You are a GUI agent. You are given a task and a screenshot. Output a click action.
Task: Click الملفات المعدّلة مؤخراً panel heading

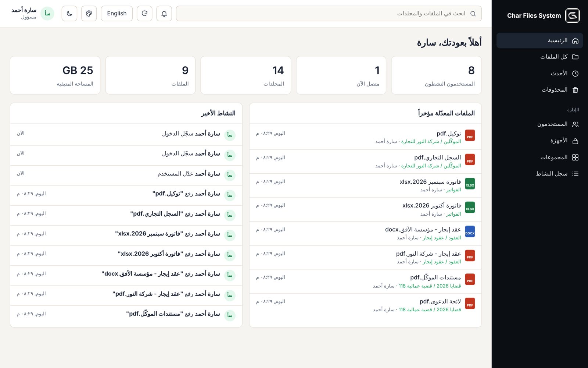click(x=446, y=113)
